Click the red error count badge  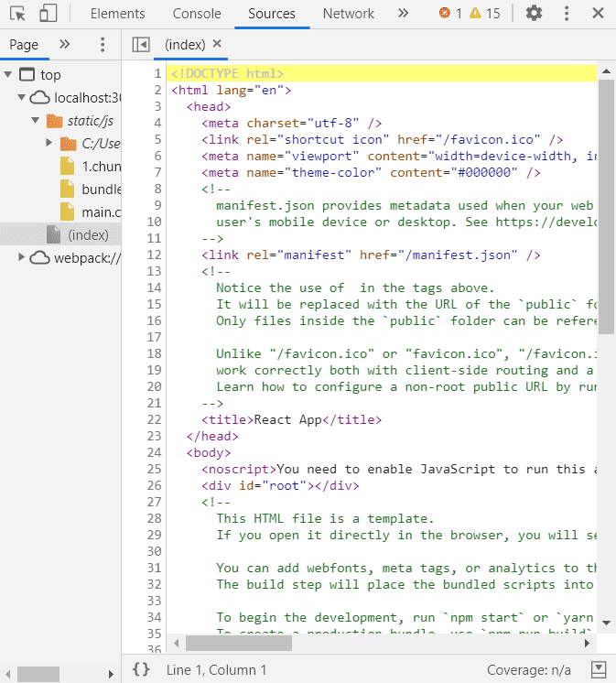[450, 14]
